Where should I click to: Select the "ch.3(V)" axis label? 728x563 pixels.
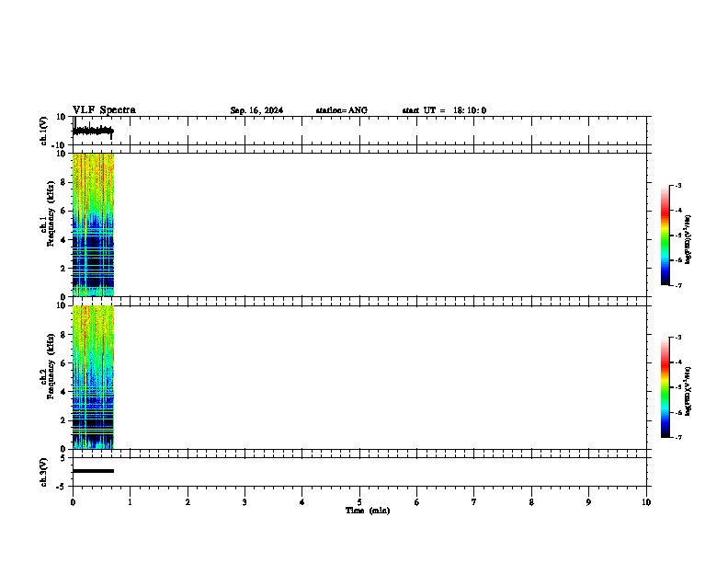43,472
